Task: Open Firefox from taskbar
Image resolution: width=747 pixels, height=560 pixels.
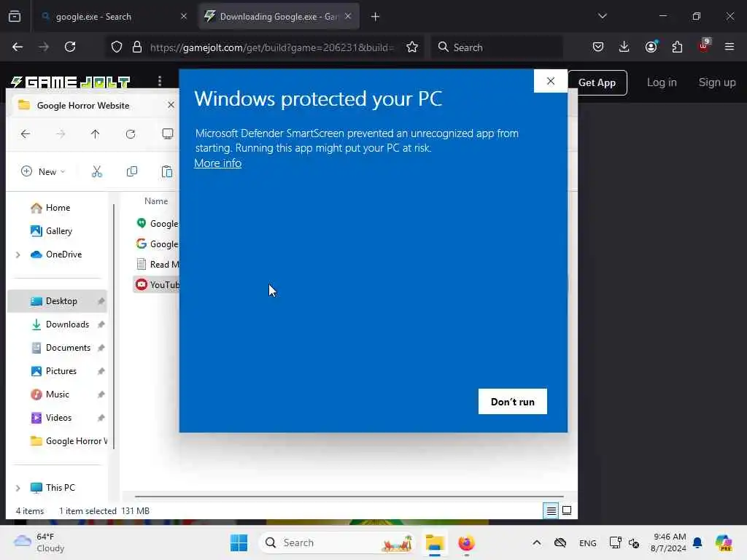Action: 466,542
